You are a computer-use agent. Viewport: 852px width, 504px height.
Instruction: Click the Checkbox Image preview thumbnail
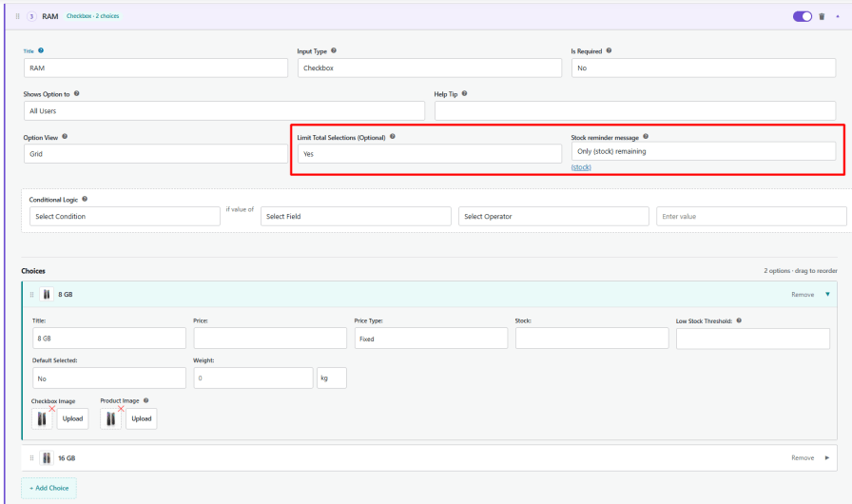coord(42,418)
